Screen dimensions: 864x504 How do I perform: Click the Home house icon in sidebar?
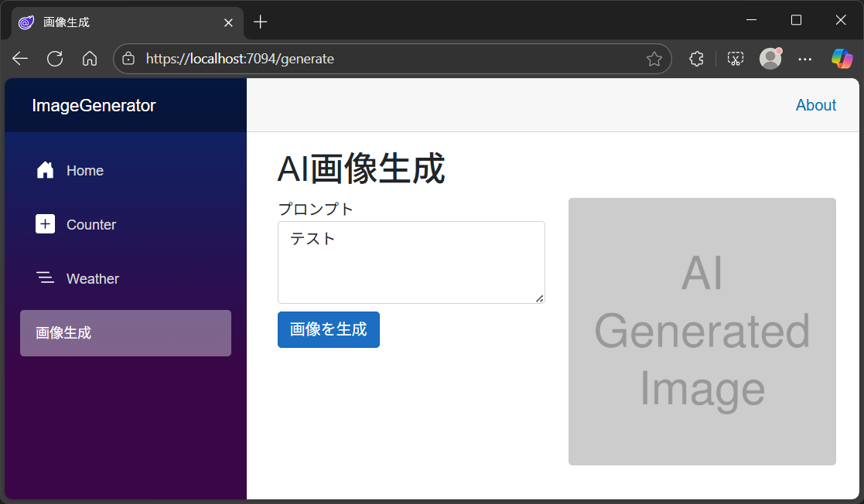click(45, 170)
